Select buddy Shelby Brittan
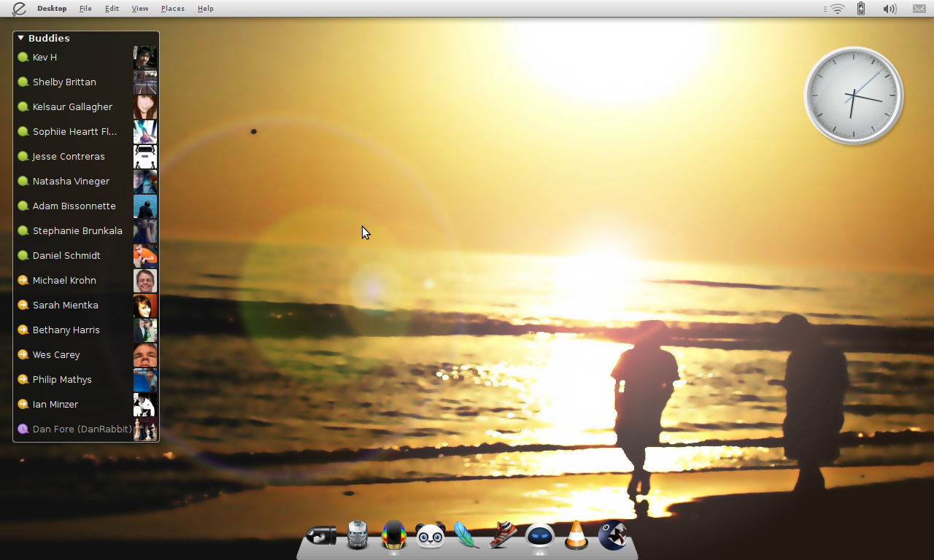This screenshot has height=560, width=934. [86, 82]
